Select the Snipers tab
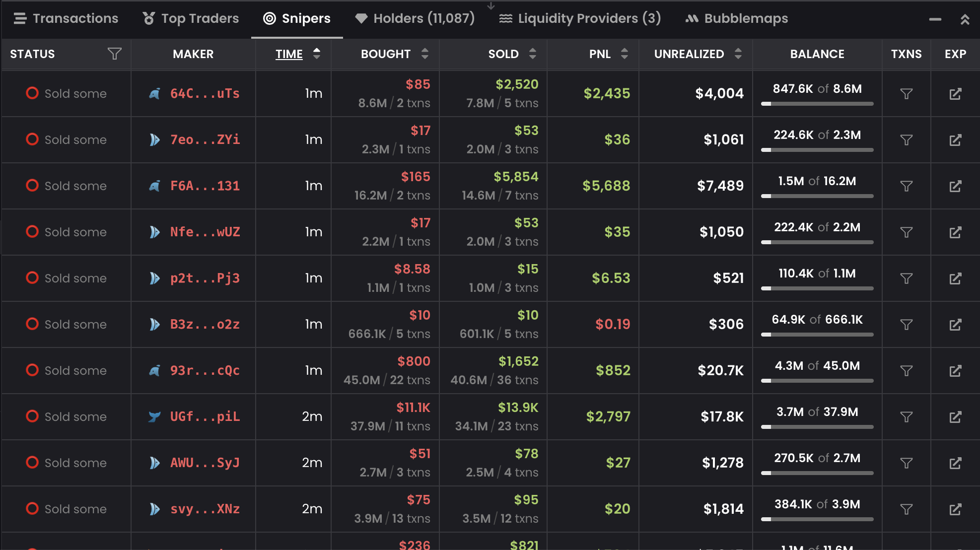Screen dimensions: 980x550 point(297,18)
